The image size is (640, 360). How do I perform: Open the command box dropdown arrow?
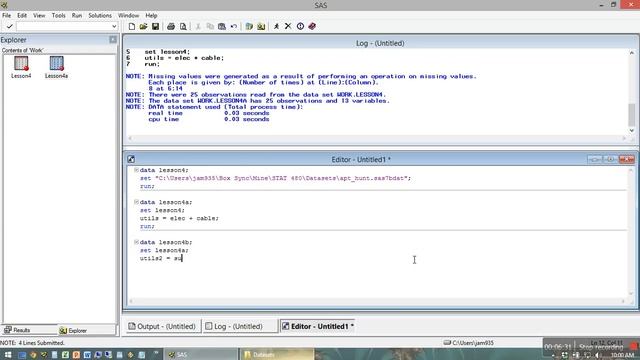114,27
